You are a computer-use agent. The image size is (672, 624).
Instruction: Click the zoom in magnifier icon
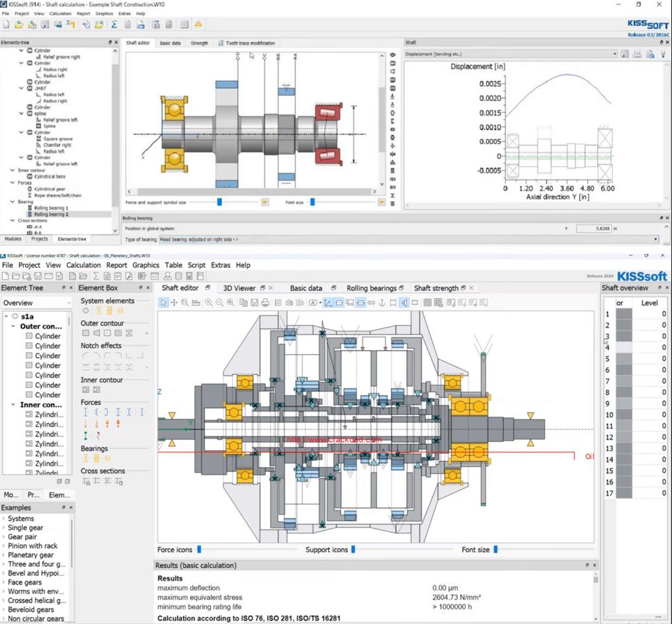point(208,302)
